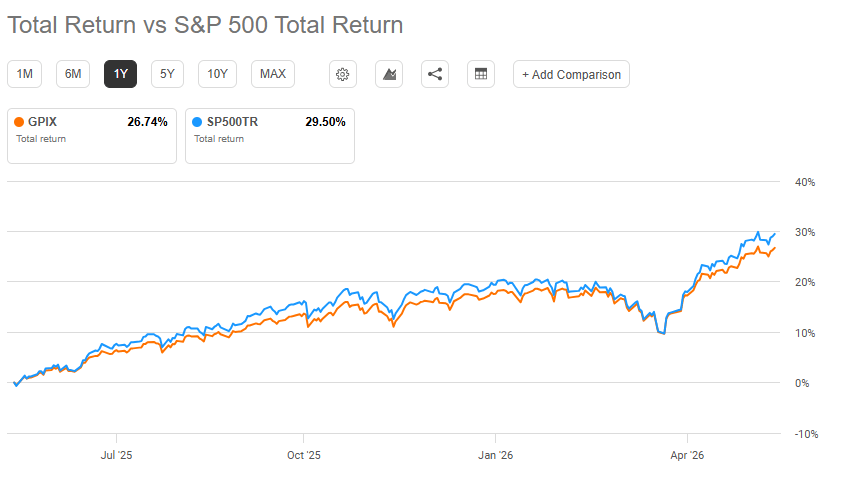Select the 1Y time range
Image resolution: width=846 pixels, height=483 pixels.
tap(120, 74)
